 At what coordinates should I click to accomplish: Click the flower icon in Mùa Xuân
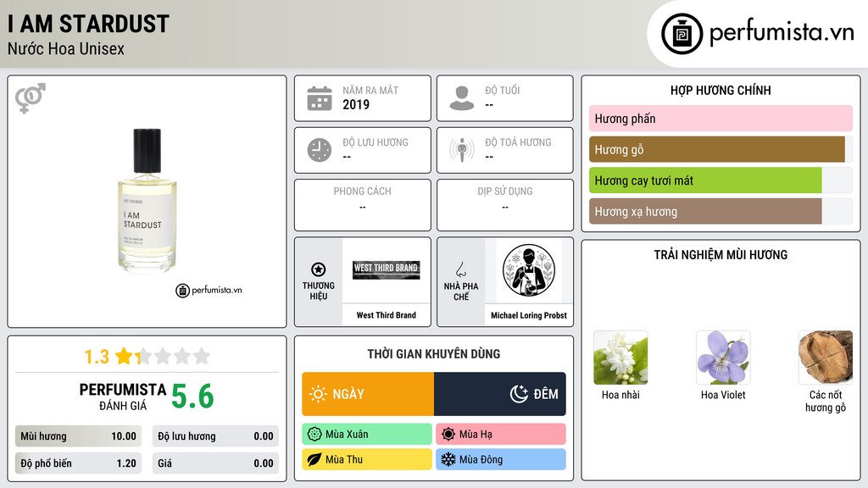[x=314, y=435]
